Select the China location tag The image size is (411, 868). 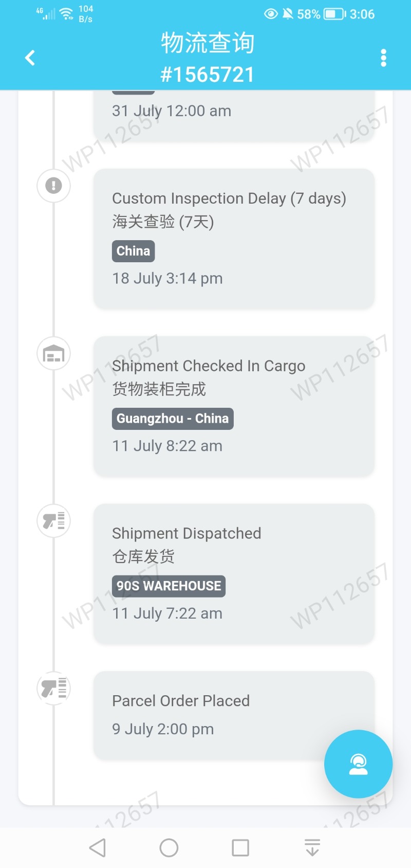[x=134, y=251]
